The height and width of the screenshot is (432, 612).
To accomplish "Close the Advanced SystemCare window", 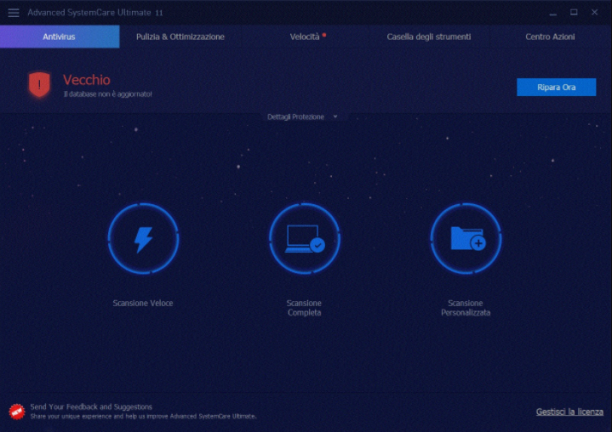I will tap(594, 12).
